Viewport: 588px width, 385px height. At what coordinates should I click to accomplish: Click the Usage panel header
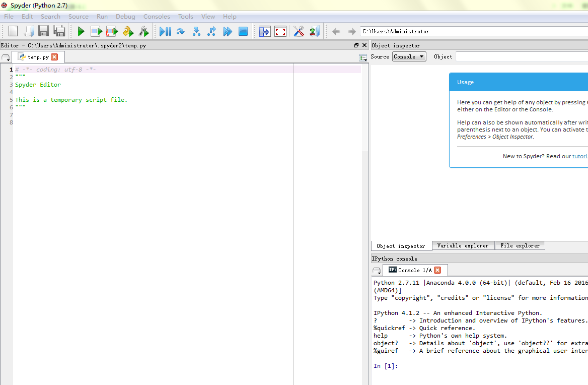click(519, 82)
